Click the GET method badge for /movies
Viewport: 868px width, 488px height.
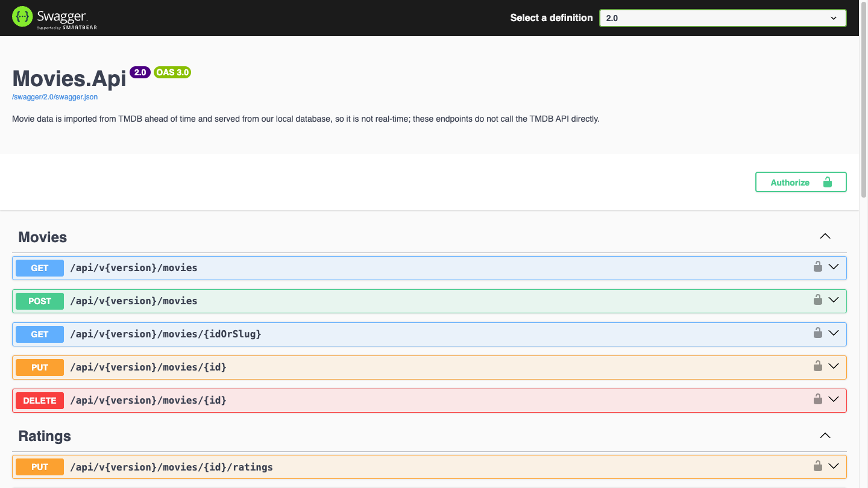pyautogui.click(x=40, y=268)
